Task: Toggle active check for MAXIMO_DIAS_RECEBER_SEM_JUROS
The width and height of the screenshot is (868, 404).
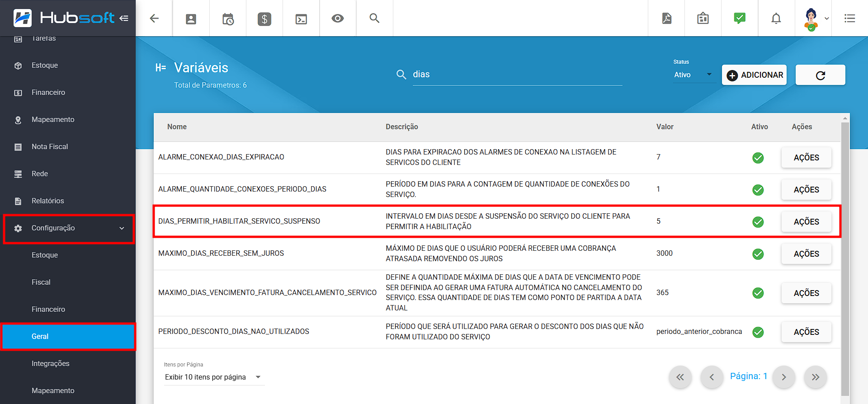Action: pyautogui.click(x=758, y=254)
